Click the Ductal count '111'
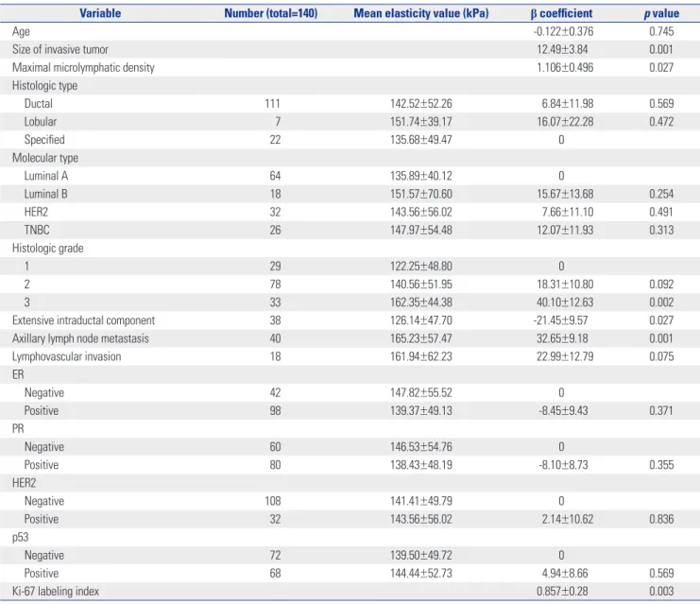The image size is (700, 604). point(272,104)
